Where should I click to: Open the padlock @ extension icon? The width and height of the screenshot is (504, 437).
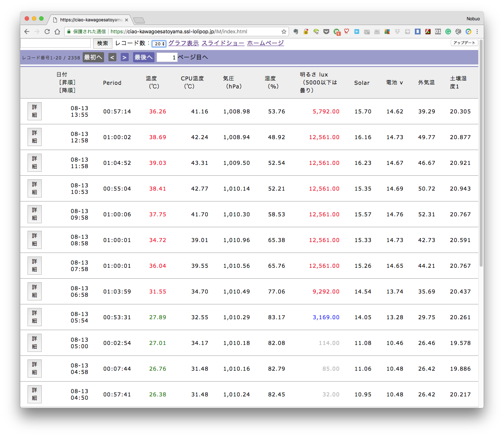point(306,32)
